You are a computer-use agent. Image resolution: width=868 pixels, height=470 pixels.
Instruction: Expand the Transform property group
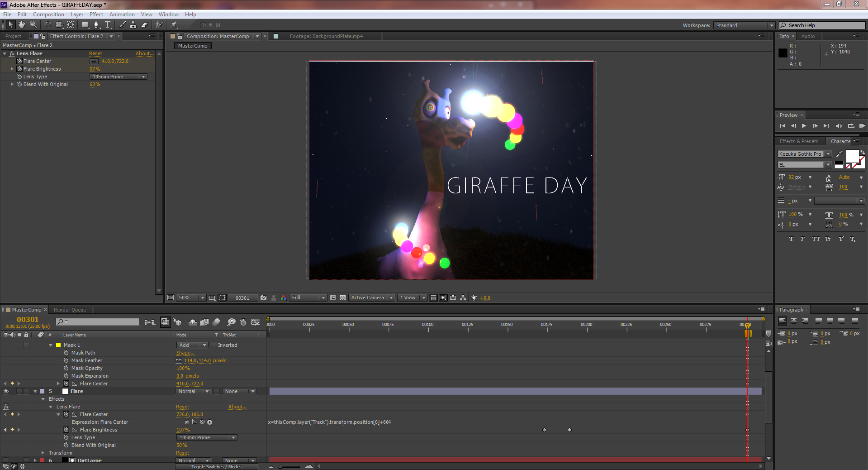click(x=43, y=453)
